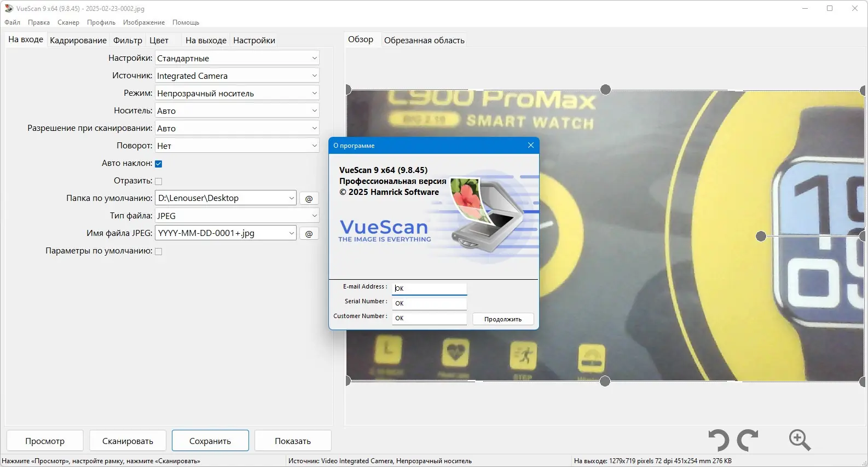Toggle the Авто наклон checkbox
The width and height of the screenshot is (868, 467).
click(x=159, y=164)
